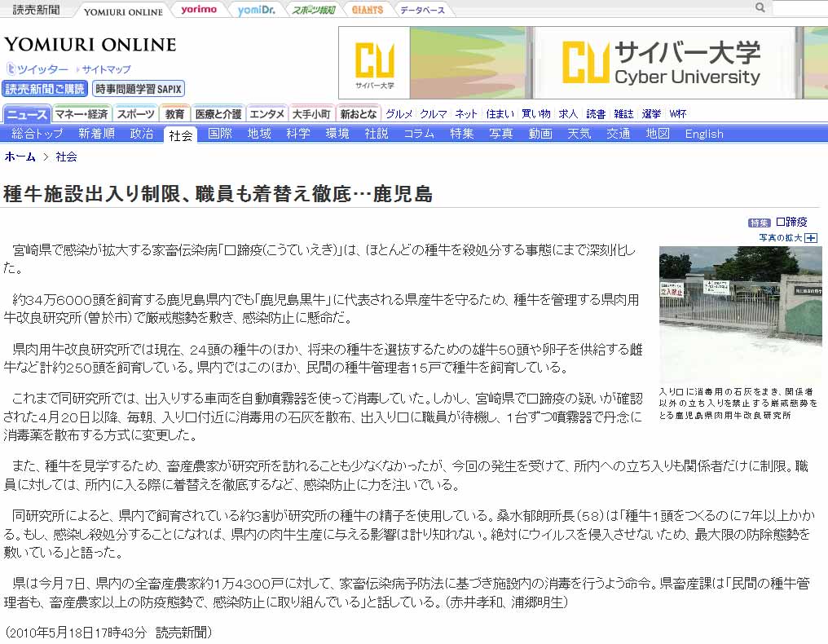
Task: Click the YOMIURI ONLINE logo
Action: [x=90, y=45]
